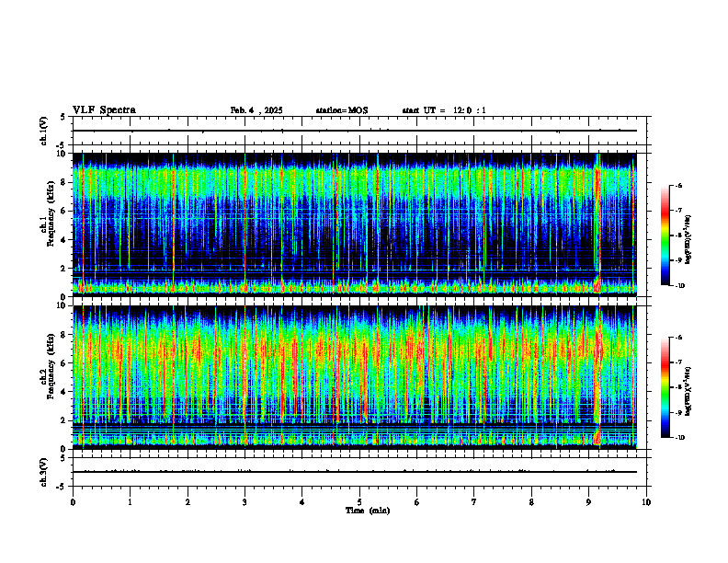This screenshot has width=728, height=563.
Task: Click the ch.1 color bar log(PSD) unit label
Action: [x=688, y=240]
